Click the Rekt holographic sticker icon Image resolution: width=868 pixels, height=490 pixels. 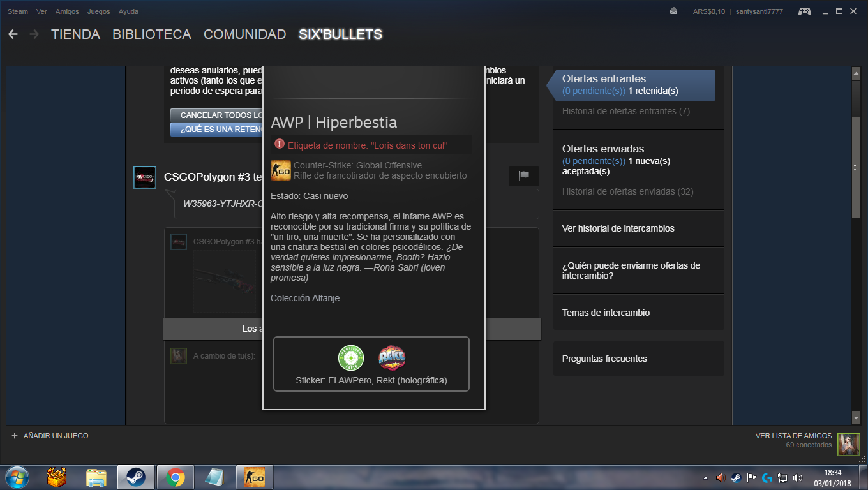point(392,358)
